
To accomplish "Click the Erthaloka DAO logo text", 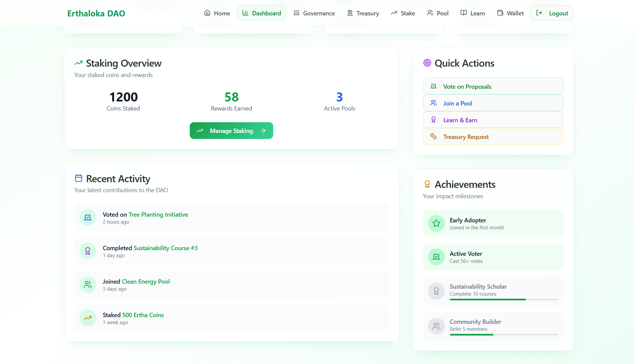I will [96, 13].
